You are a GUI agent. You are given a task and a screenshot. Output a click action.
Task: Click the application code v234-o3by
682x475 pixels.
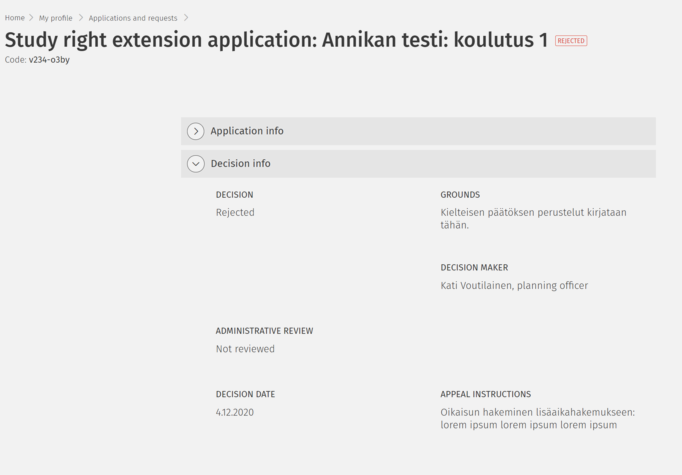(x=49, y=60)
